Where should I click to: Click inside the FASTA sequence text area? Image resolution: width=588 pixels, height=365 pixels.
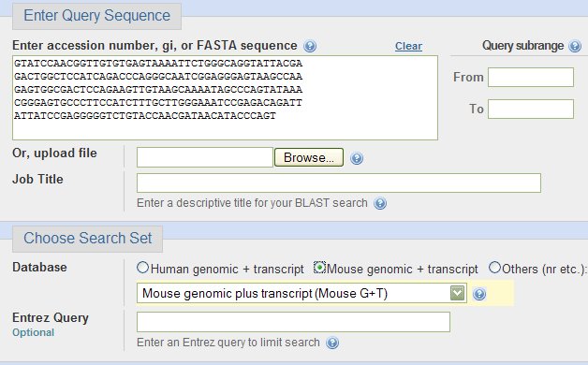[225, 98]
